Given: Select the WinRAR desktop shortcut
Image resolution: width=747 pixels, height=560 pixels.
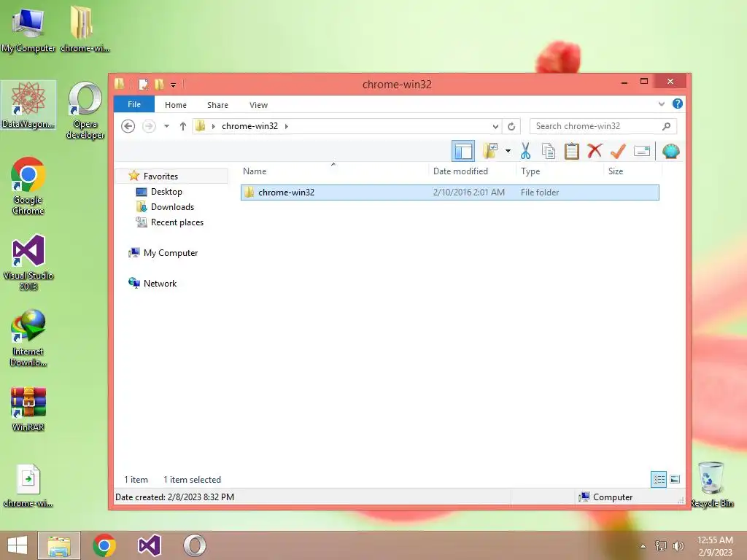Looking at the screenshot, I should 28,409.
